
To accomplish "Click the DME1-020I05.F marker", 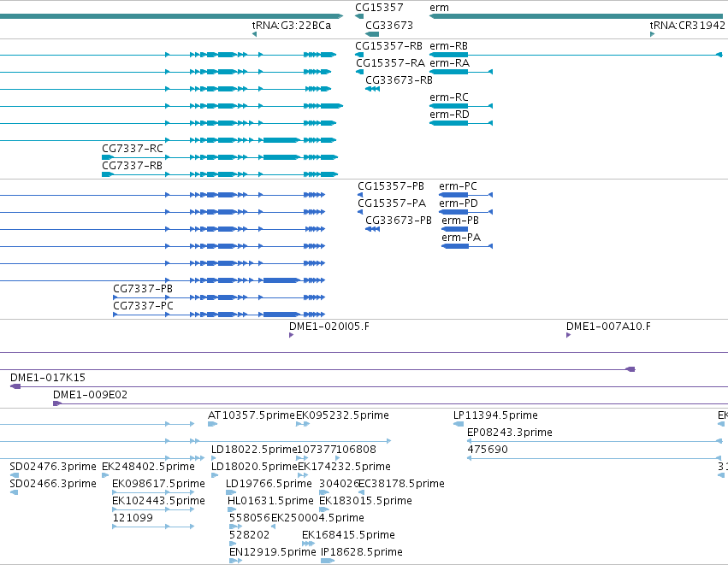I will (x=291, y=335).
